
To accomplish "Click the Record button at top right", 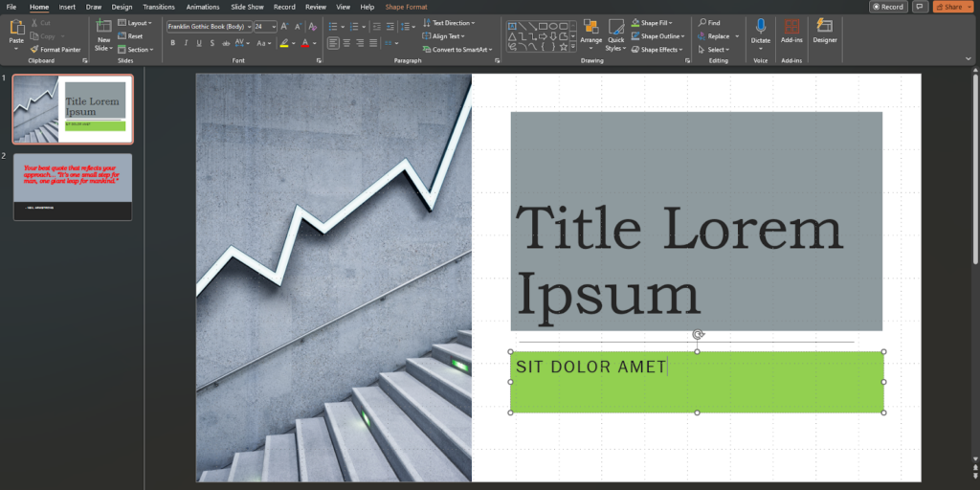I will [x=887, y=7].
